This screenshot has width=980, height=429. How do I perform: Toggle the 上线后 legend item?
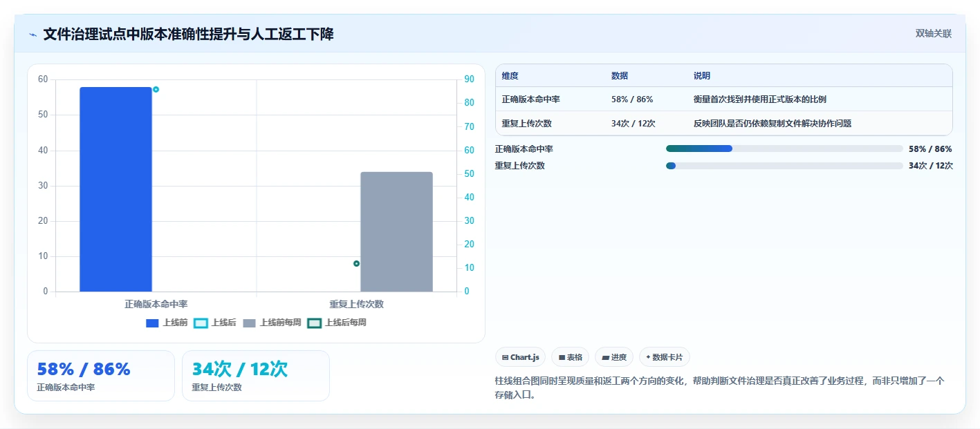(x=215, y=323)
